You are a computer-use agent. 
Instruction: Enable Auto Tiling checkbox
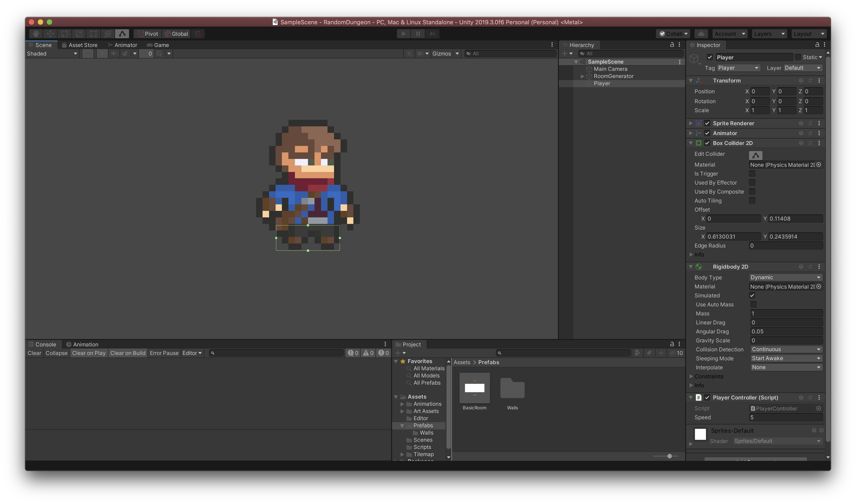coord(752,201)
